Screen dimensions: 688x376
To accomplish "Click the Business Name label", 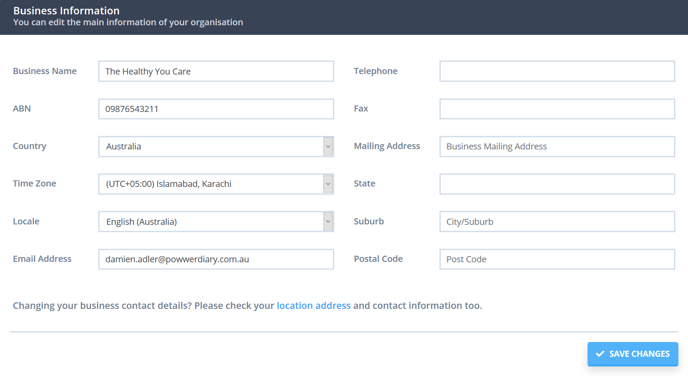I will point(45,71).
